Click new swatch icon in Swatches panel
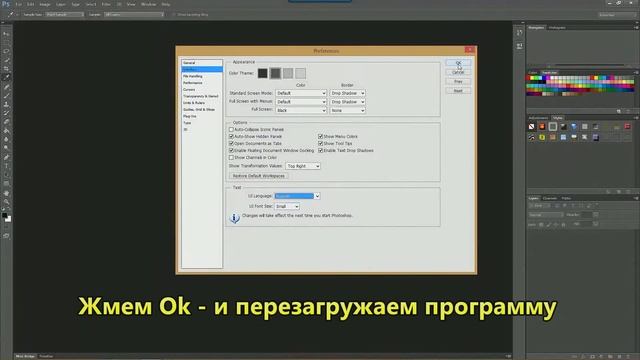Image resolution: width=640 pixels, height=360 pixels. coord(619,111)
